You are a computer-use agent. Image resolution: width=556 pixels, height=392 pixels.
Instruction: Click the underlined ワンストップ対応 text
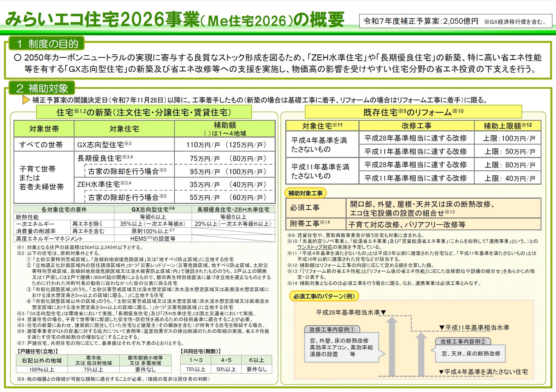(315, 247)
